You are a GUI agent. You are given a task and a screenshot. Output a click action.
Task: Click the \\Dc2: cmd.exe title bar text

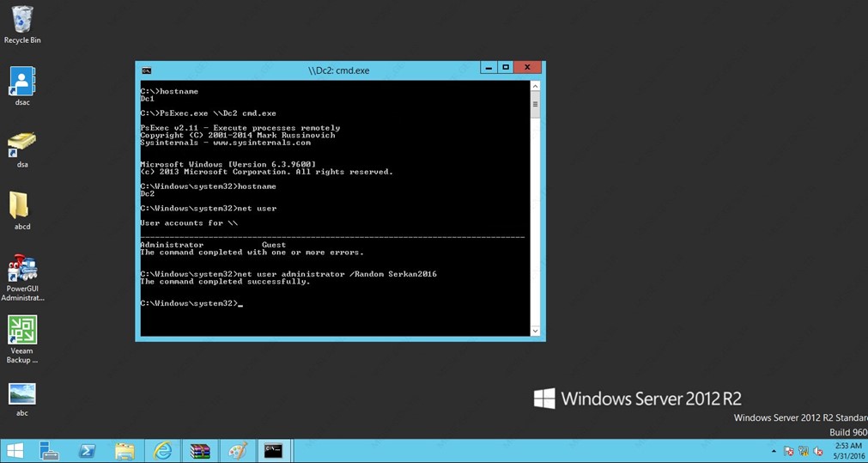click(338, 70)
